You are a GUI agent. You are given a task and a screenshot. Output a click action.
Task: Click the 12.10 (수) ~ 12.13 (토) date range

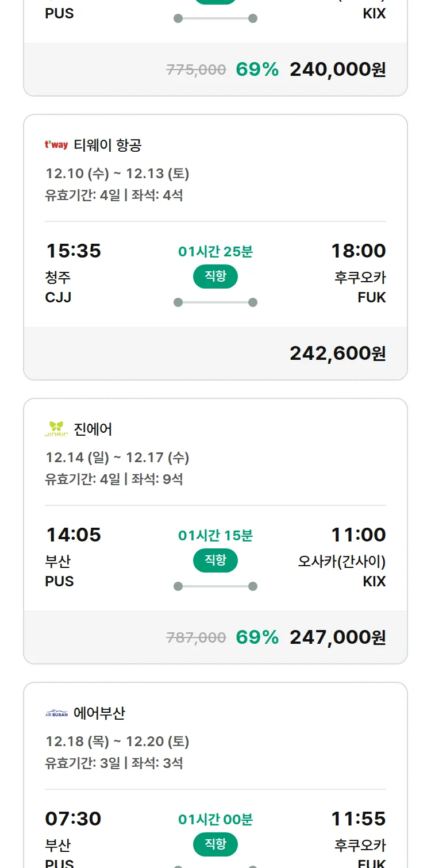pyautogui.click(x=117, y=173)
